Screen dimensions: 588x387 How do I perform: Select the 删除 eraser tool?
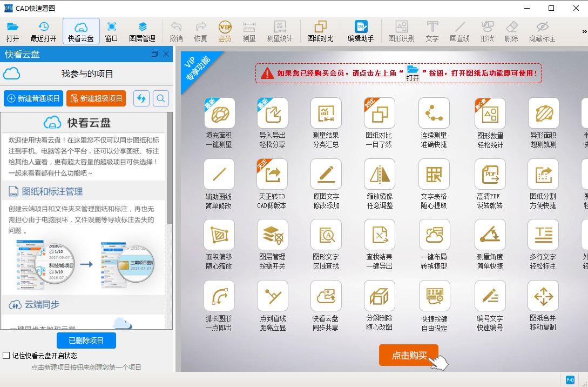tap(511, 31)
